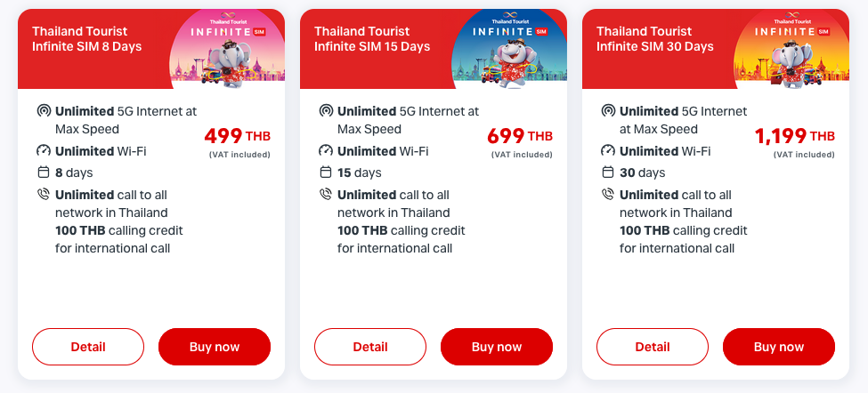Click the 30 Days SIM elephant banner image

point(792,49)
